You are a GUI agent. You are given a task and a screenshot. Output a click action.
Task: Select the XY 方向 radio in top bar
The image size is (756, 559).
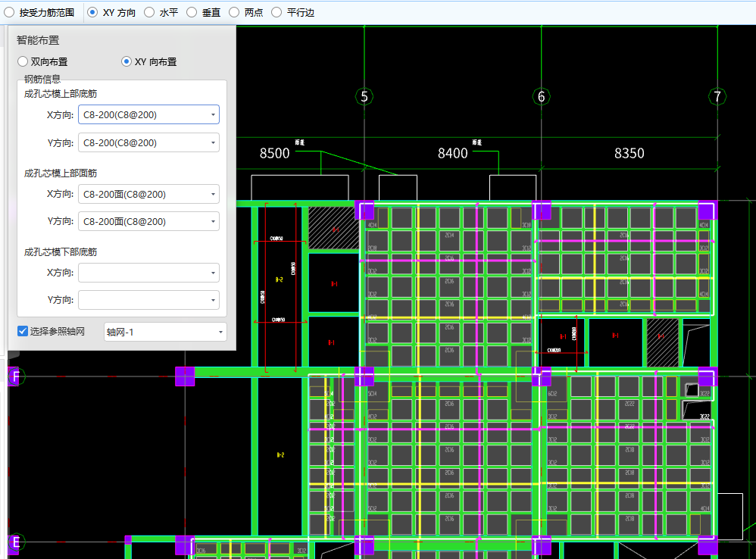point(93,13)
